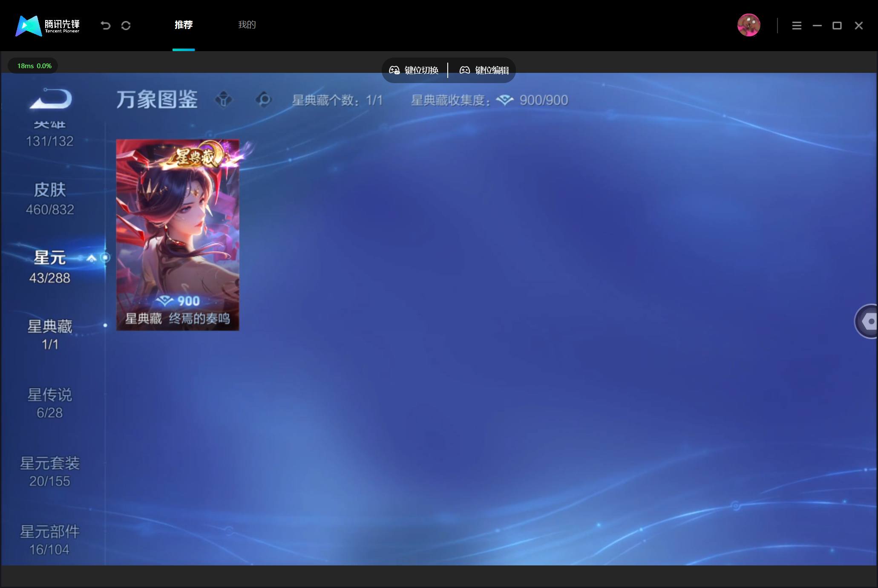Select the 星元部件 16/104 category
The image size is (878, 588).
pyautogui.click(x=50, y=540)
